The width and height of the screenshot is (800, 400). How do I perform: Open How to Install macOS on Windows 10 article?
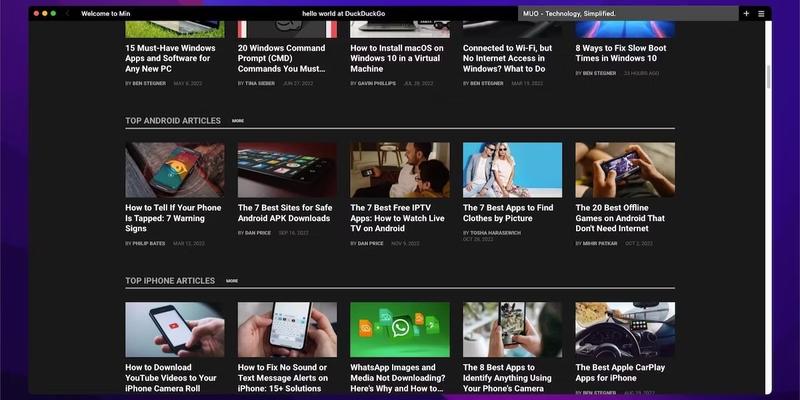pos(397,58)
